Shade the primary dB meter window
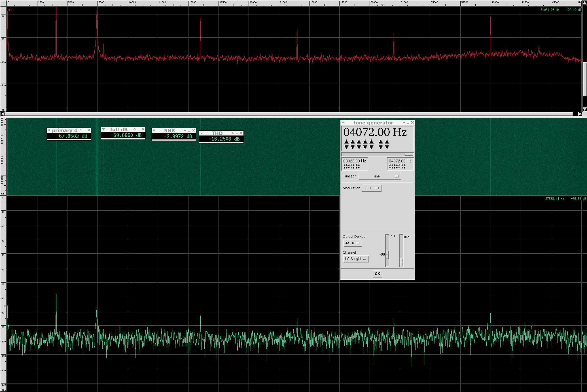This screenshot has height=392, width=587. point(80,130)
